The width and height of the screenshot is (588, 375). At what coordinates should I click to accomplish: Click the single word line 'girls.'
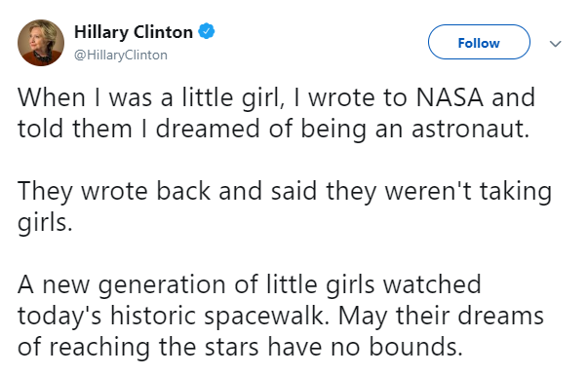pyautogui.click(x=45, y=222)
